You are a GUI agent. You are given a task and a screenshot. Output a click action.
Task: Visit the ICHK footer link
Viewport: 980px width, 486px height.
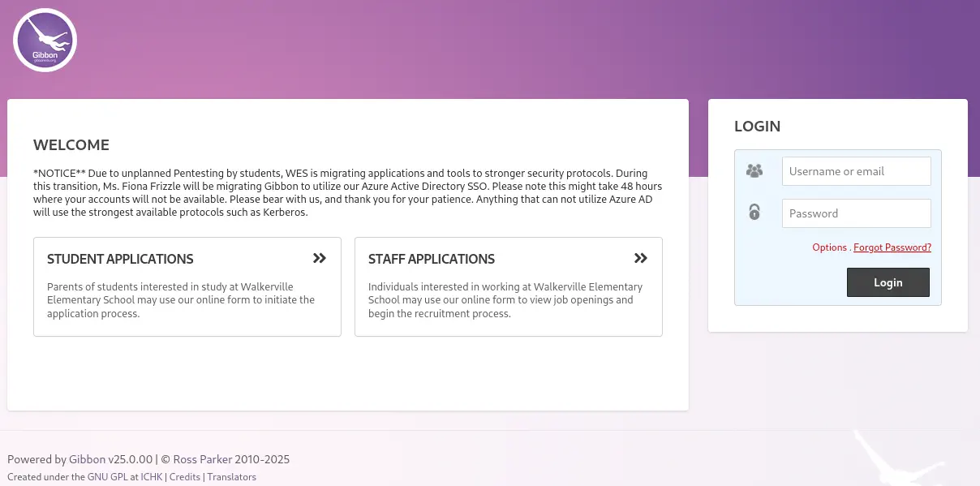[x=151, y=477]
